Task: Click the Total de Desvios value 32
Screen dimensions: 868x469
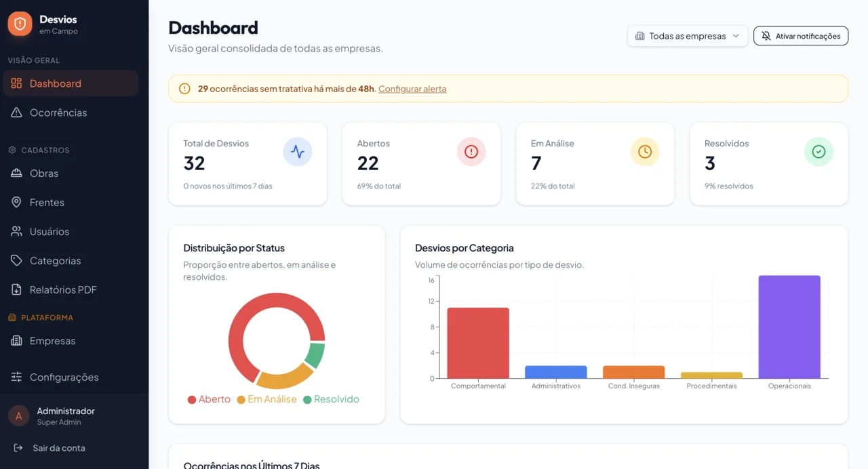Action: click(194, 163)
